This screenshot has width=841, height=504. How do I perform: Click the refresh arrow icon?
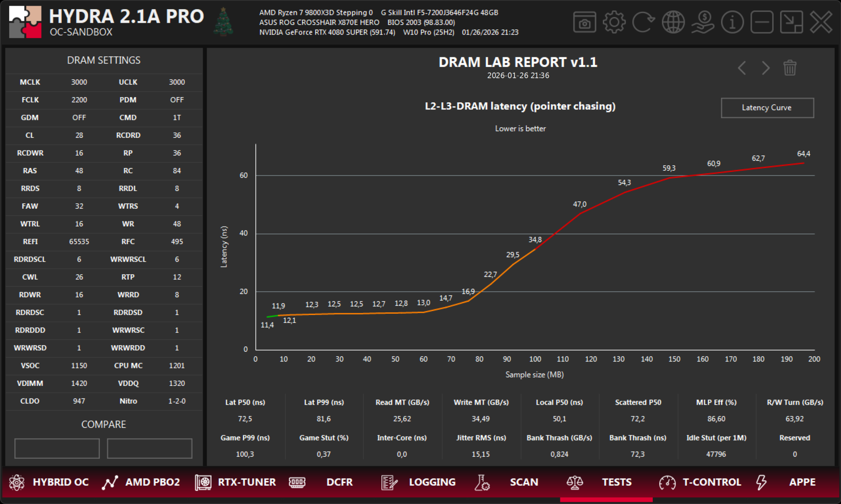[x=643, y=22]
